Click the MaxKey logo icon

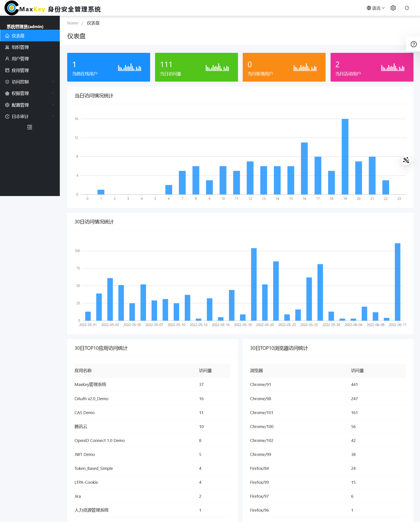[11, 8]
